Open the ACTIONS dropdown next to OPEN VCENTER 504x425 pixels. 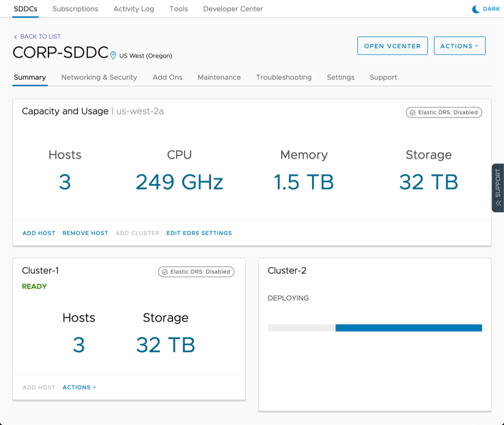(460, 45)
